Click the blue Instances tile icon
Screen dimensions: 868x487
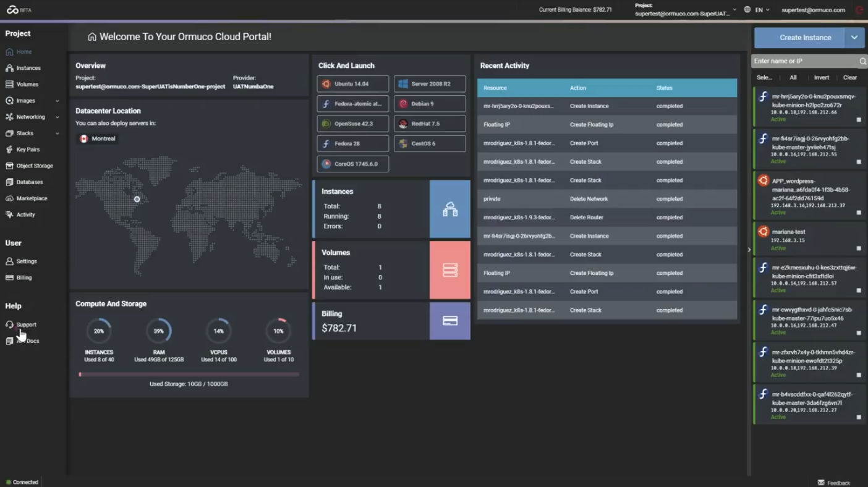pos(450,209)
